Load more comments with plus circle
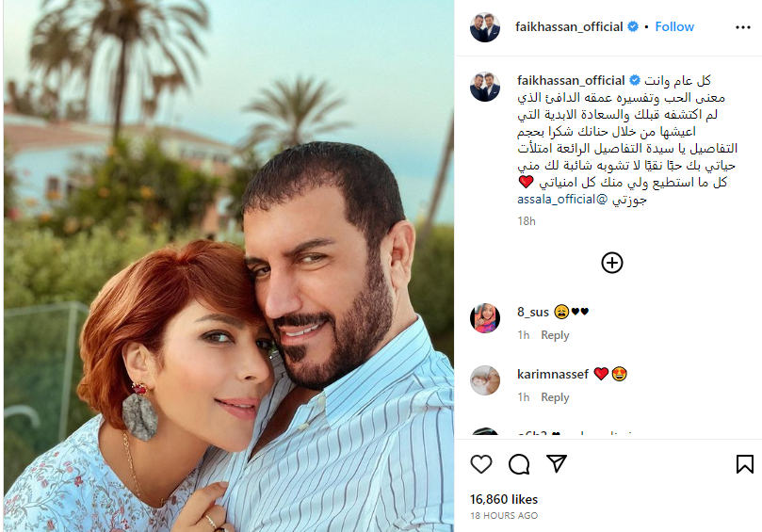 tap(612, 263)
